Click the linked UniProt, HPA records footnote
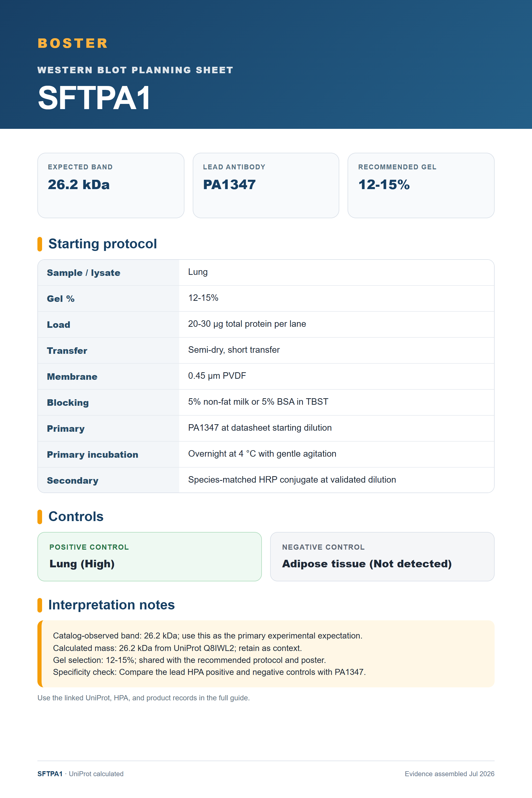 (x=143, y=698)
